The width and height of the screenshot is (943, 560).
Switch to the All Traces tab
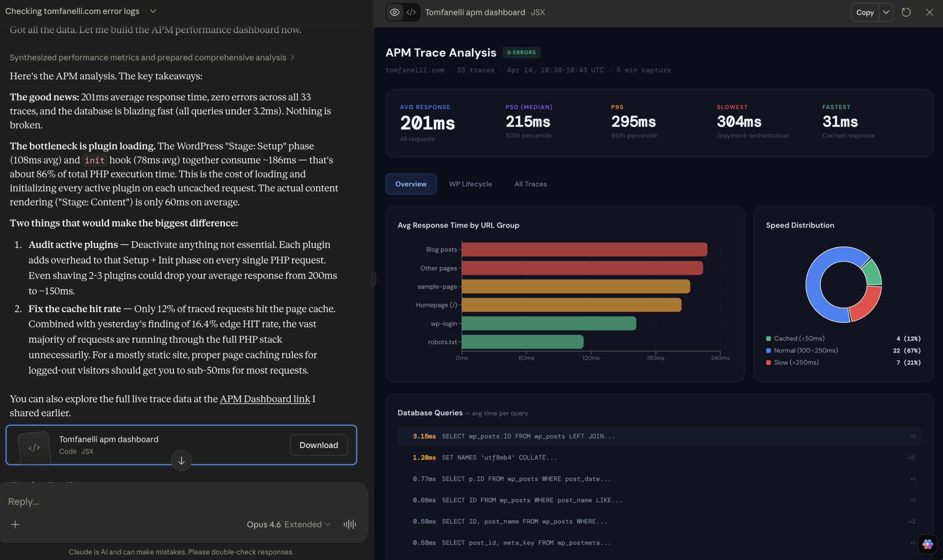coord(530,184)
